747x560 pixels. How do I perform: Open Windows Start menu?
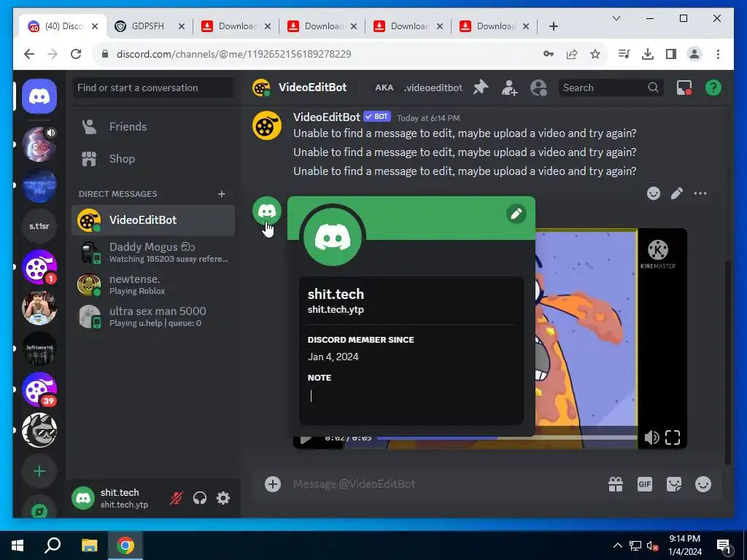[x=18, y=545]
